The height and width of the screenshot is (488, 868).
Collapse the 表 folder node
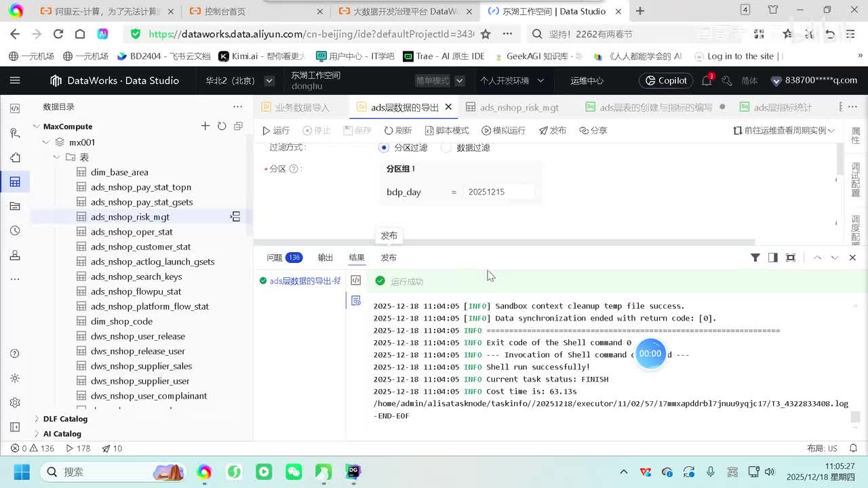(56, 157)
